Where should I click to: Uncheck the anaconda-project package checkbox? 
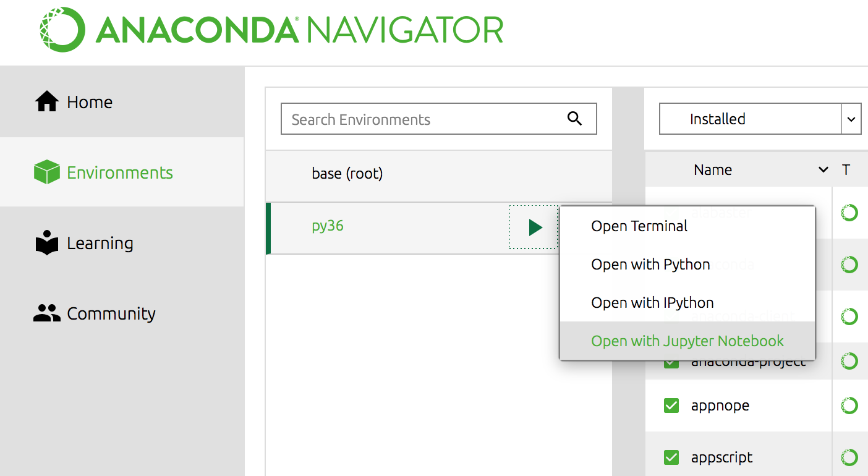(x=671, y=361)
